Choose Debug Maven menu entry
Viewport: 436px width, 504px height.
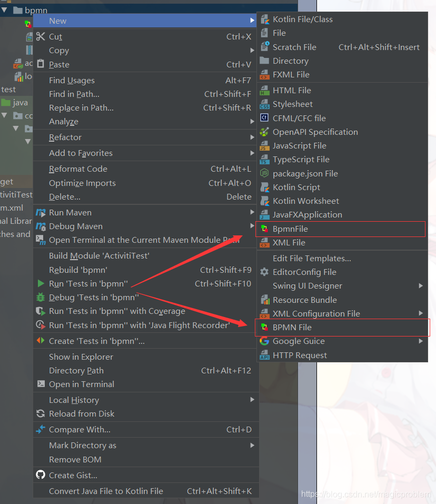pyautogui.click(x=146, y=226)
